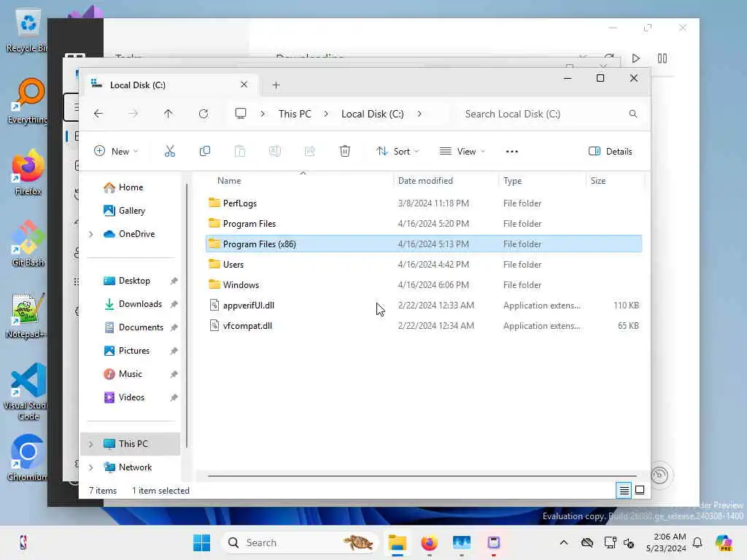
Task: Click the search magnifier in Explorer
Action: pyautogui.click(x=633, y=114)
